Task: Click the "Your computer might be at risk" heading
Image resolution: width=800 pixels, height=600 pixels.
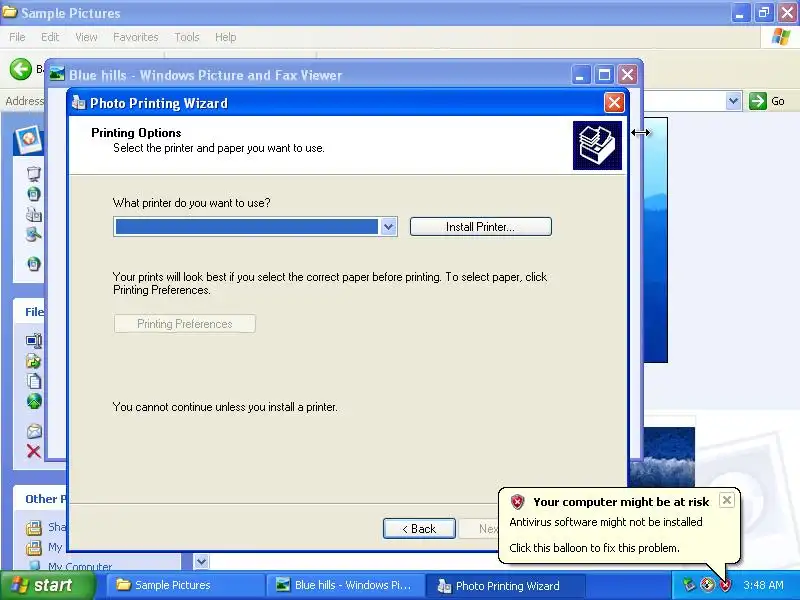Action: tap(621, 502)
